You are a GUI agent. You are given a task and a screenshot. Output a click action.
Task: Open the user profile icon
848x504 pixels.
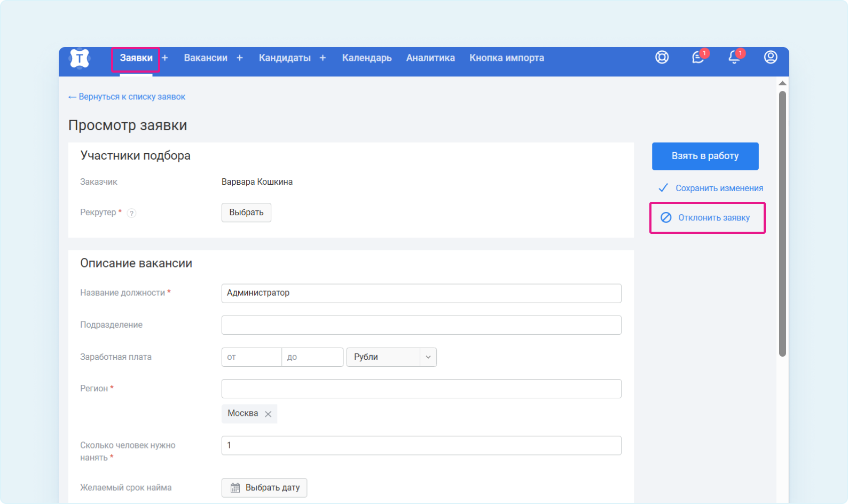[770, 57]
